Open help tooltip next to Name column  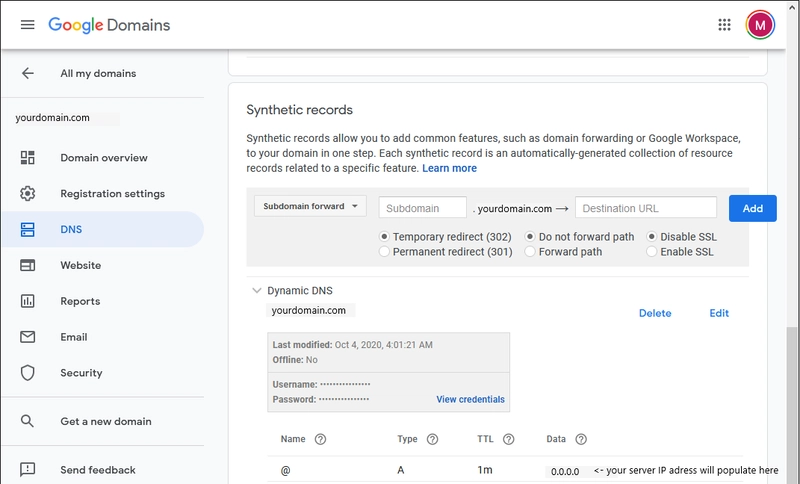320,439
